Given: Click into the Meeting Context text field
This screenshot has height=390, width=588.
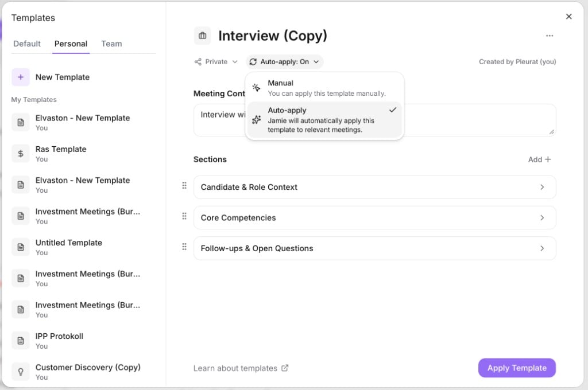Looking at the screenshot, I should click(x=374, y=120).
